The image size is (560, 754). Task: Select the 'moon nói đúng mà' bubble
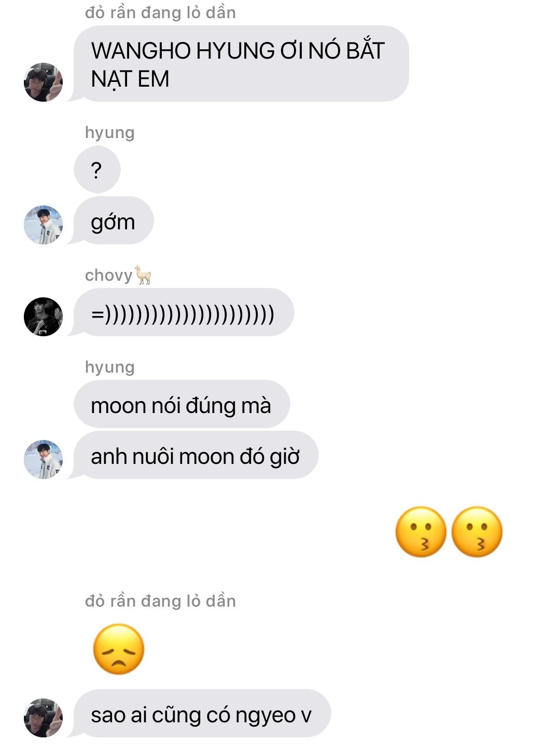coord(181,404)
